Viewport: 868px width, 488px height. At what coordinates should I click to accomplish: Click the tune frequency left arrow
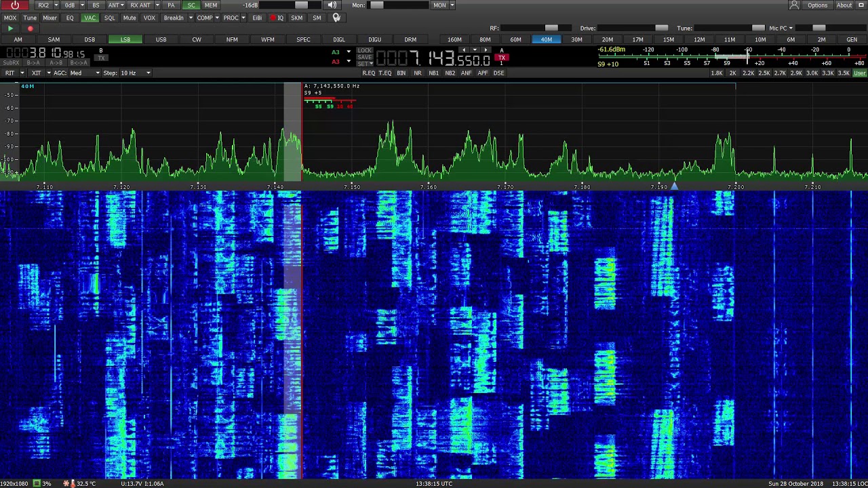pos(464,50)
